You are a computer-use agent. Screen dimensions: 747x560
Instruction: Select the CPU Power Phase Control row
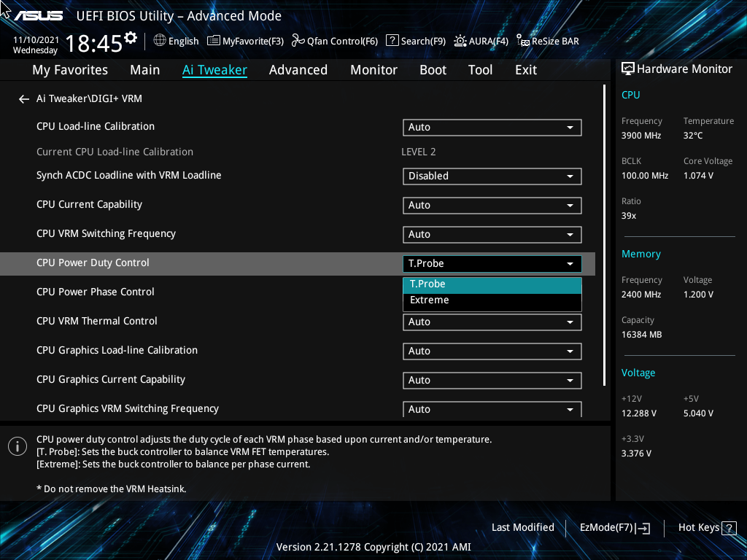[298, 292]
